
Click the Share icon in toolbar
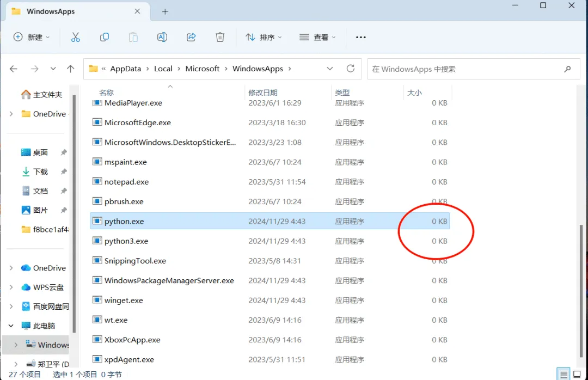(191, 37)
